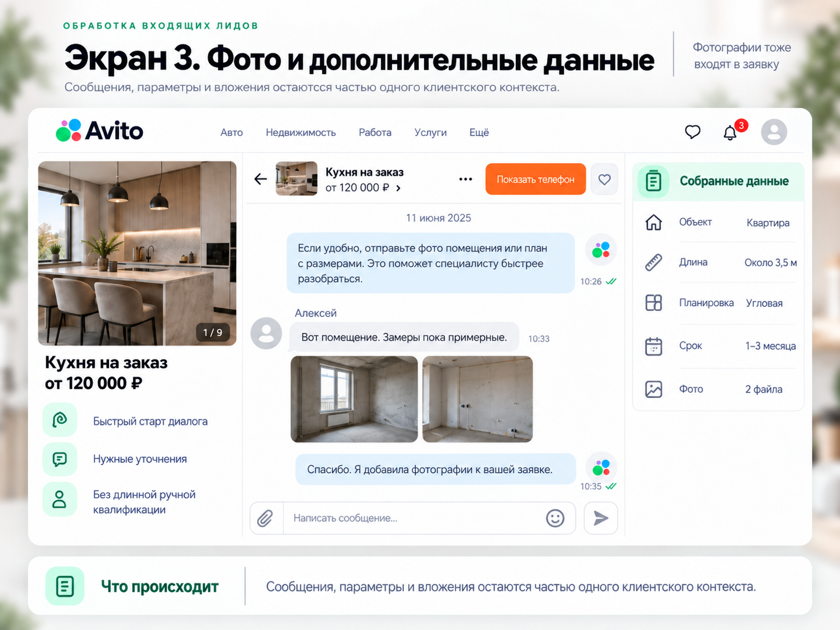Screen dimensions: 840x630
Task: Click the Что происходит heading
Action: pyautogui.click(x=160, y=587)
